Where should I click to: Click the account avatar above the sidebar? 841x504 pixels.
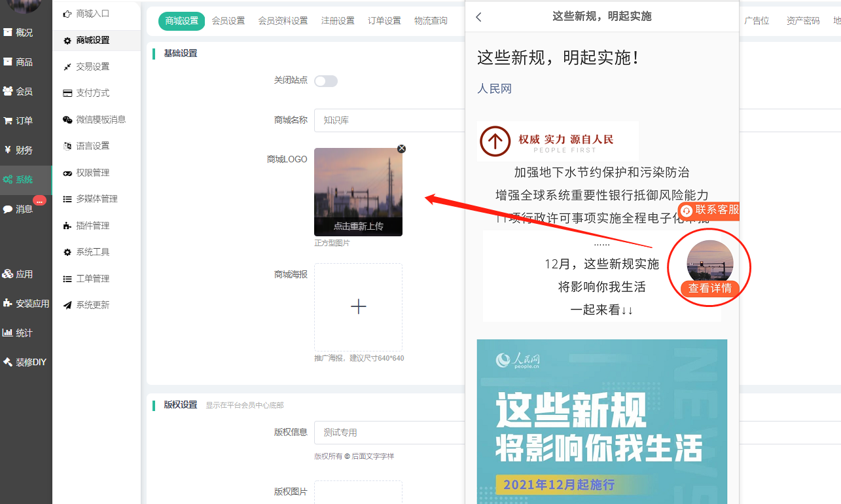(x=24, y=5)
